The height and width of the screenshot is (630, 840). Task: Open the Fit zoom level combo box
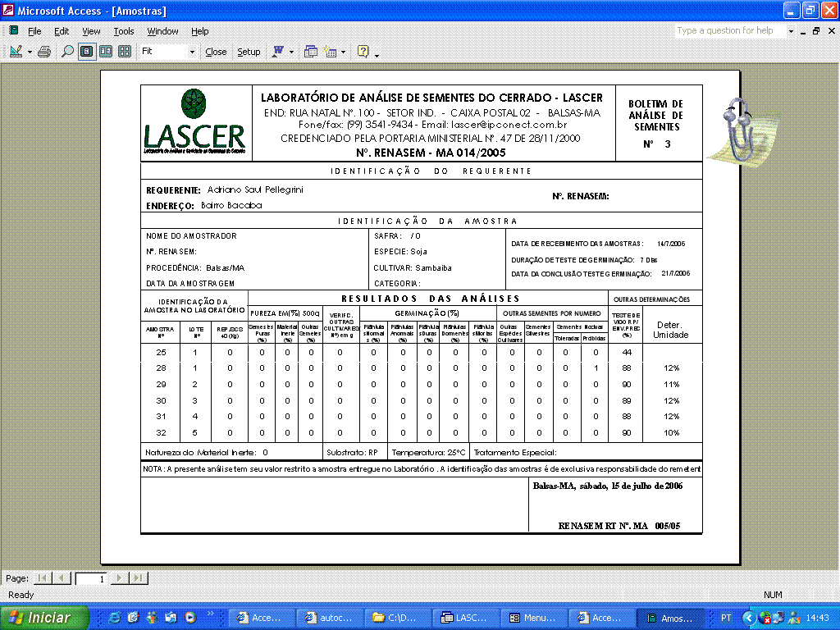click(x=168, y=52)
